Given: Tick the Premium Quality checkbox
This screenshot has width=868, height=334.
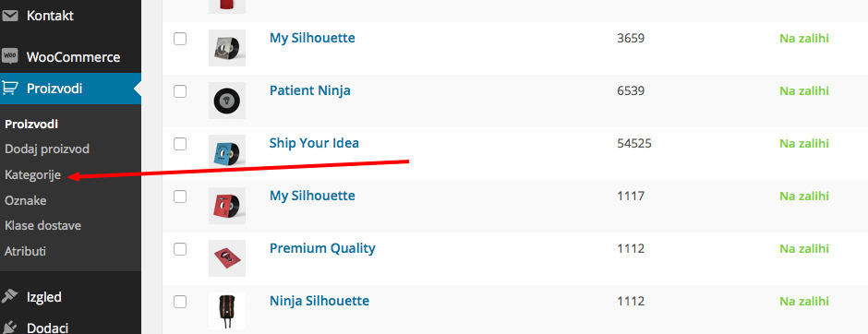Looking at the screenshot, I should (x=180, y=249).
